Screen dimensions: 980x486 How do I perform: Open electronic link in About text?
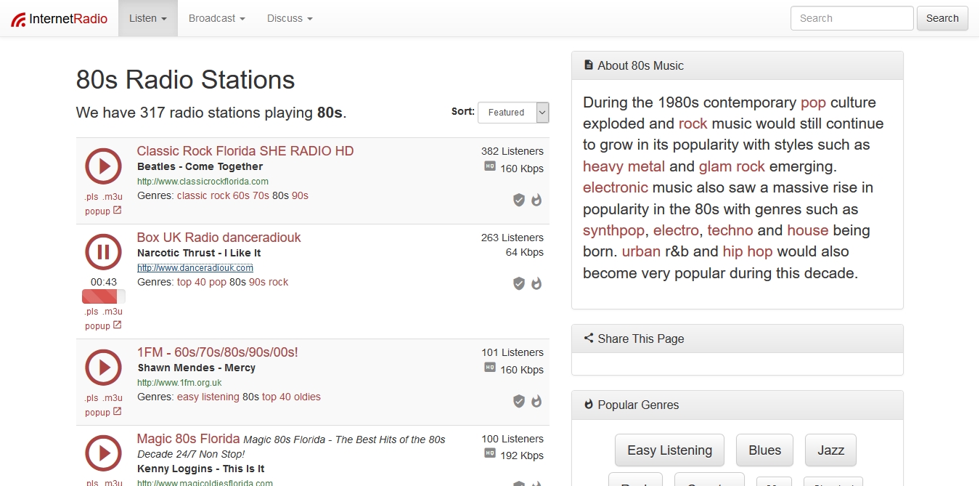point(616,187)
